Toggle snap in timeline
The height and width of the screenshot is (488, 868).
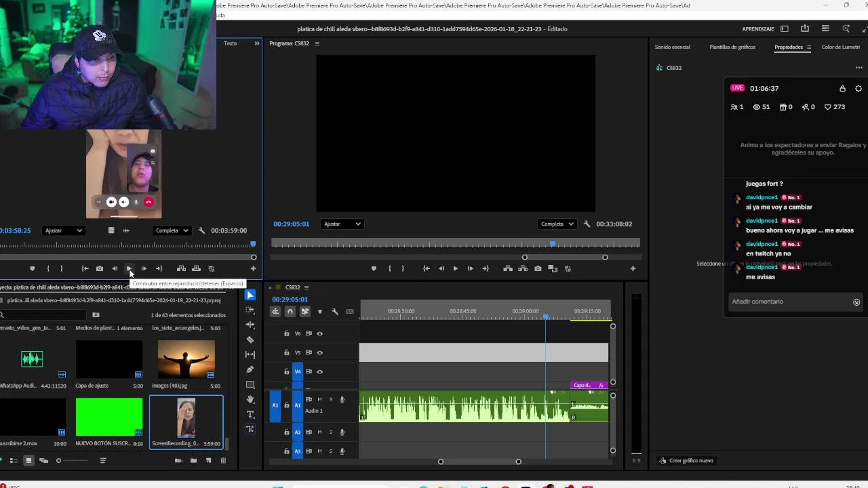point(290,311)
